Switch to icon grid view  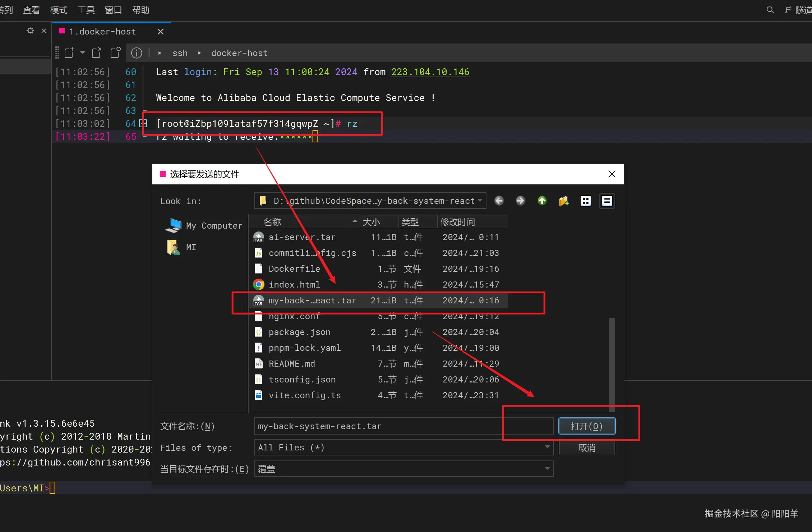point(585,201)
